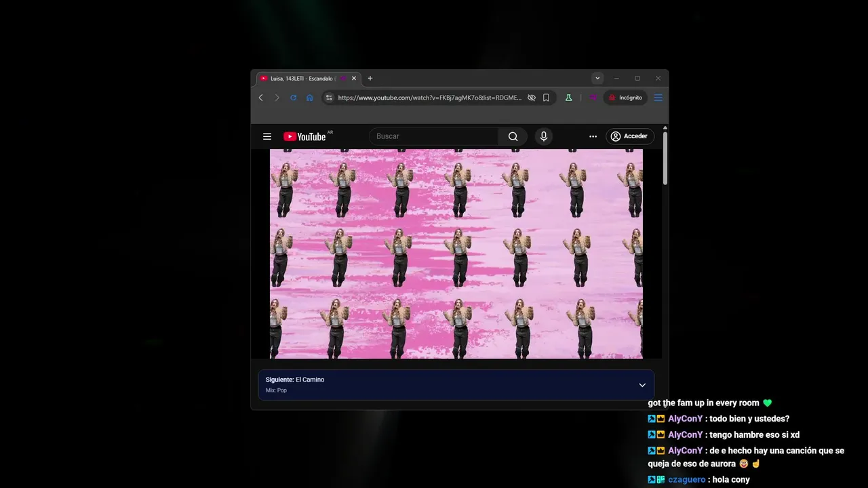This screenshot has width=868, height=488.
Task: Bookmark this page with bookmark icon
Action: (546, 98)
